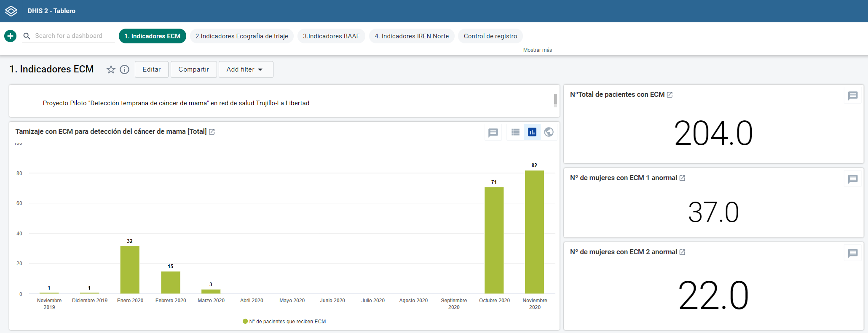Expand the Add filter dropdown
The width and height of the screenshot is (868, 333).
pyautogui.click(x=246, y=69)
